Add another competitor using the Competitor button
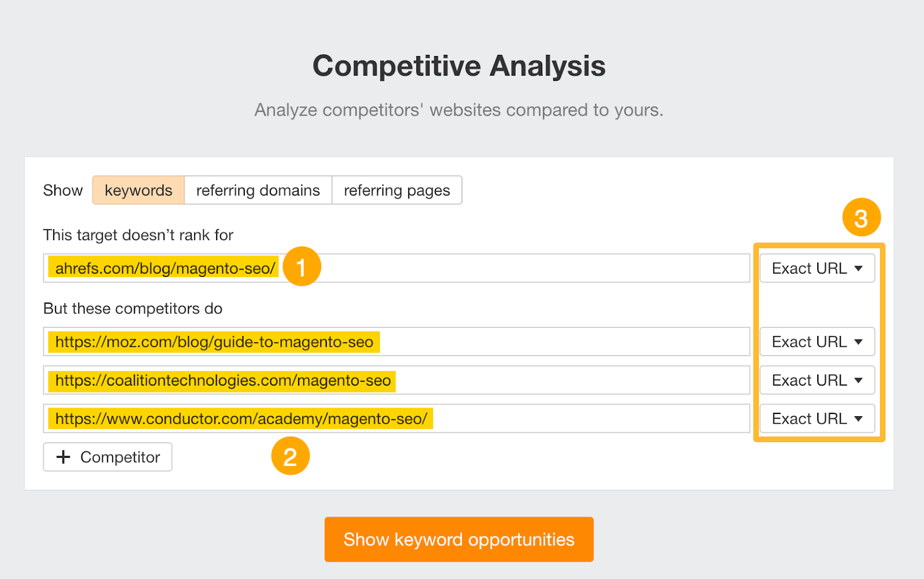 [x=107, y=457]
